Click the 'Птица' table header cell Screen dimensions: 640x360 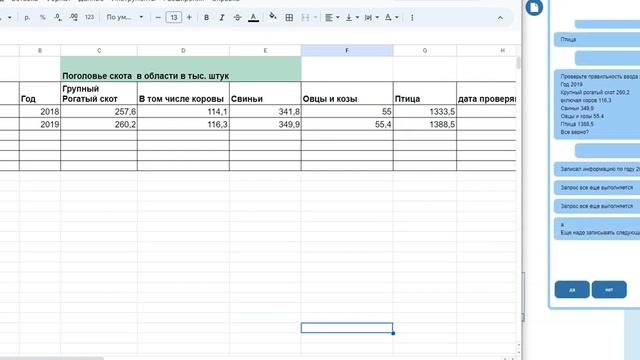tap(425, 93)
